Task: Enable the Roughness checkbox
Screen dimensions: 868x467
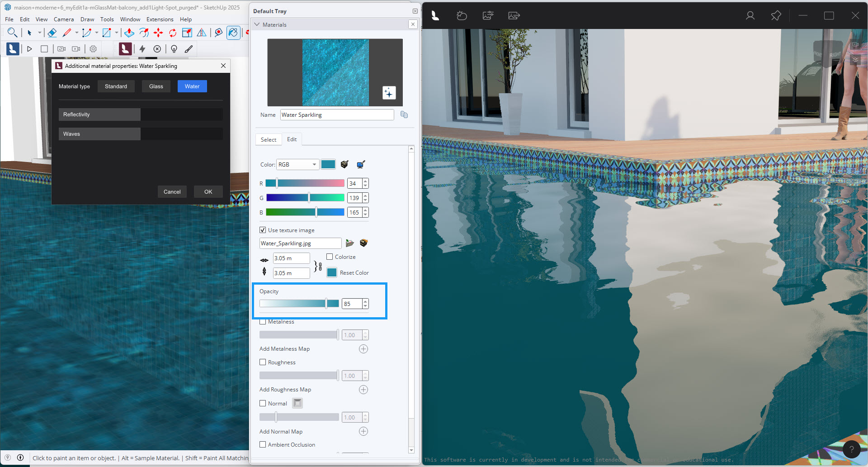Action: (x=263, y=362)
